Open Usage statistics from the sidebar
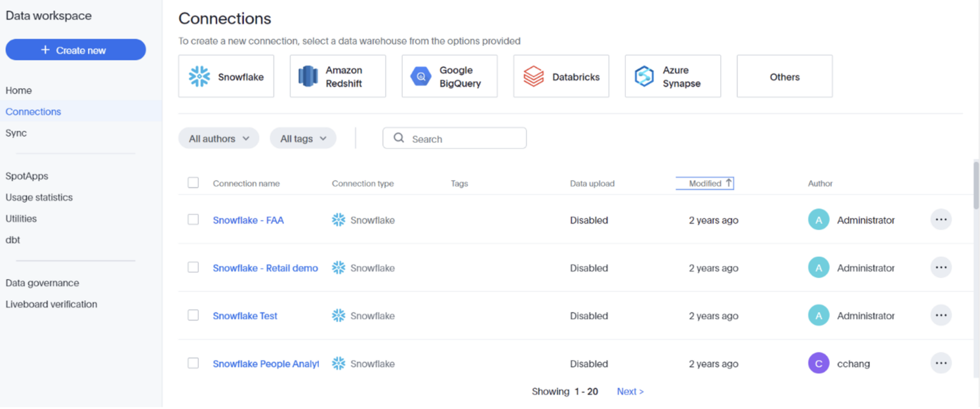Viewport: 980px width, 409px height. pos(40,197)
